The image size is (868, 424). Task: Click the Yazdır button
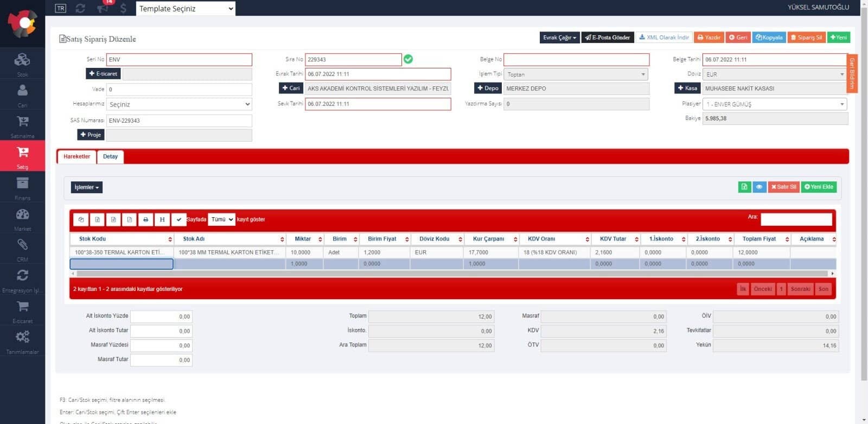point(709,37)
